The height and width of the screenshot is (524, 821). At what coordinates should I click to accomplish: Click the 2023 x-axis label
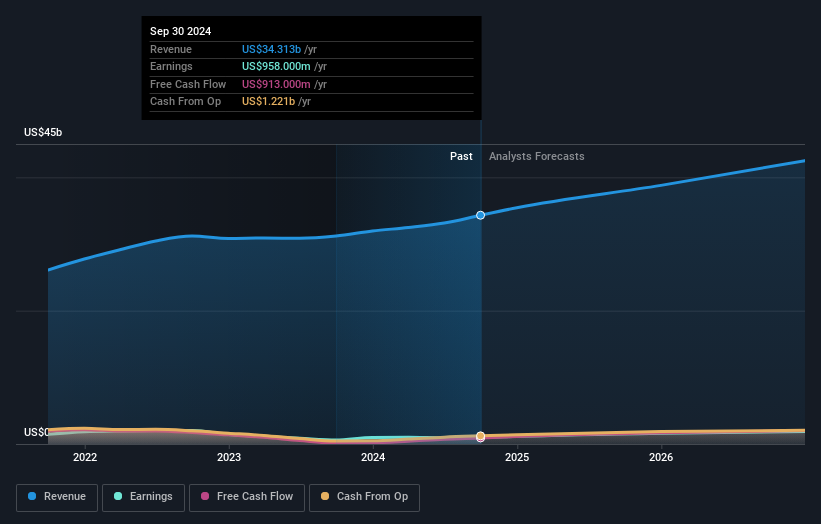pos(229,457)
